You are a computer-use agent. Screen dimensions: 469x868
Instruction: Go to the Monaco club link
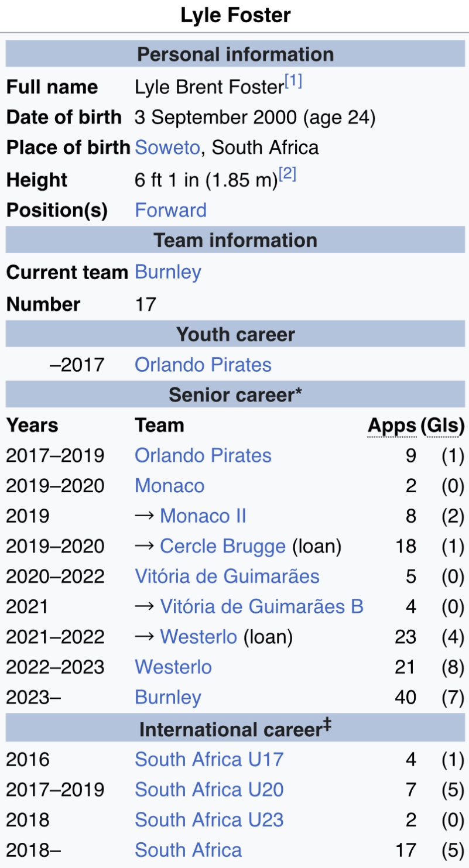170,486
